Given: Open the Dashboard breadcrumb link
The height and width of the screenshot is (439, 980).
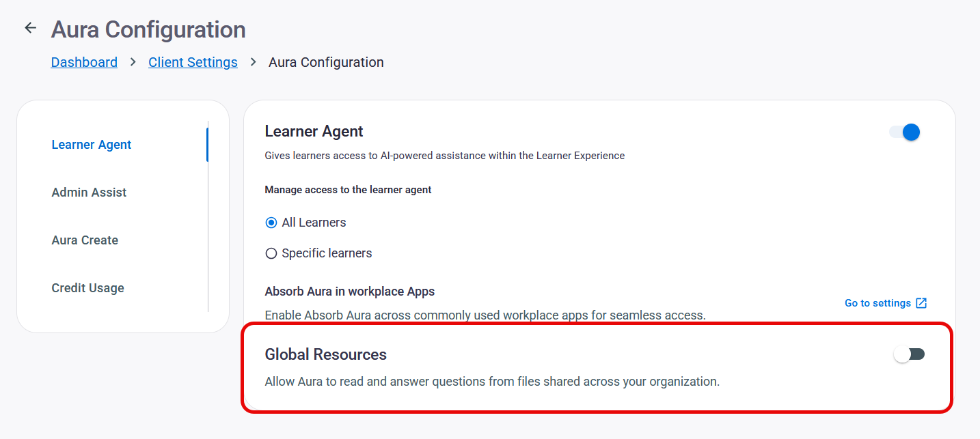Looking at the screenshot, I should [x=84, y=62].
